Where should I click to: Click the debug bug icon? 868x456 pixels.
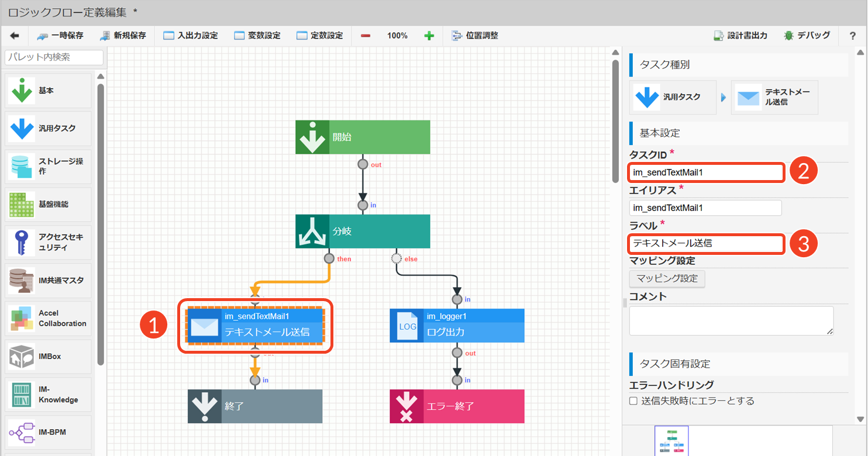point(789,36)
